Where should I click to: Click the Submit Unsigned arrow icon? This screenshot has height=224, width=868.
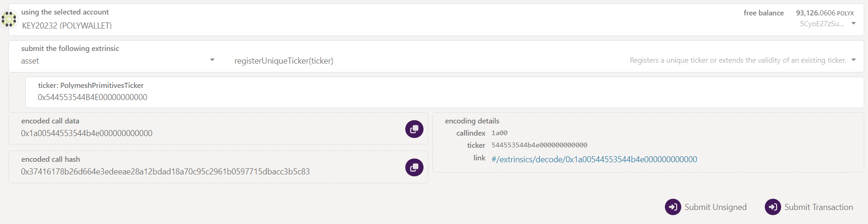pos(673,207)
